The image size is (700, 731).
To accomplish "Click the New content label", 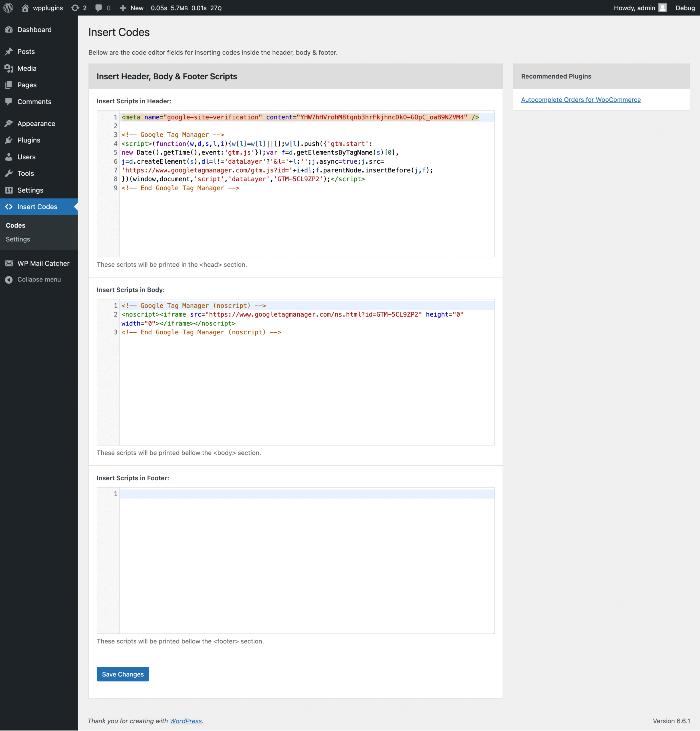I will click(137, 8).
